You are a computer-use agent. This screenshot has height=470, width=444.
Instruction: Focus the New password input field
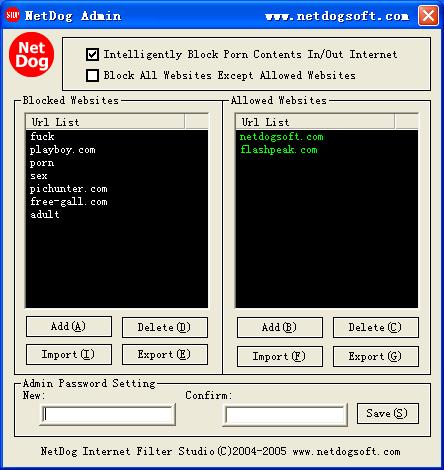point(107,415)
